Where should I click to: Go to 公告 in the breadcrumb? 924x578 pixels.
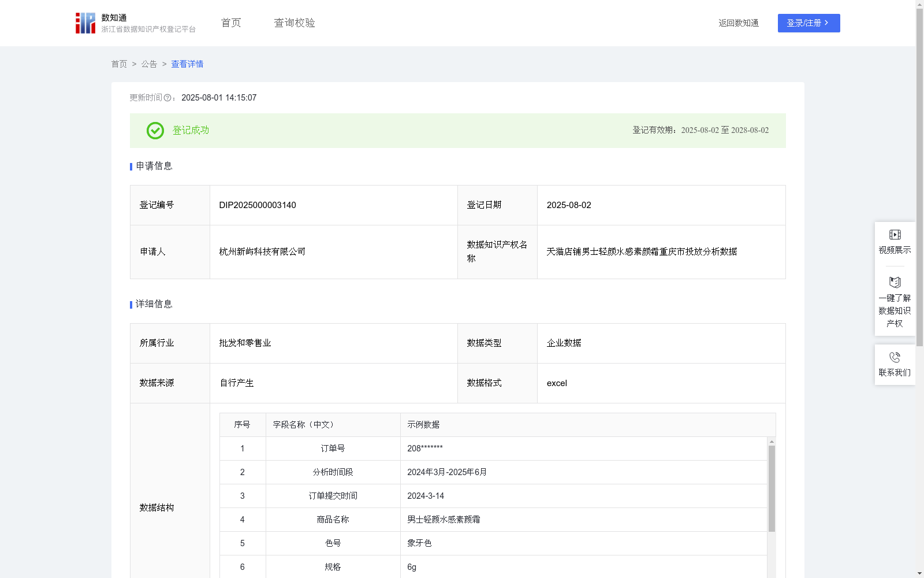pos(149,64)
